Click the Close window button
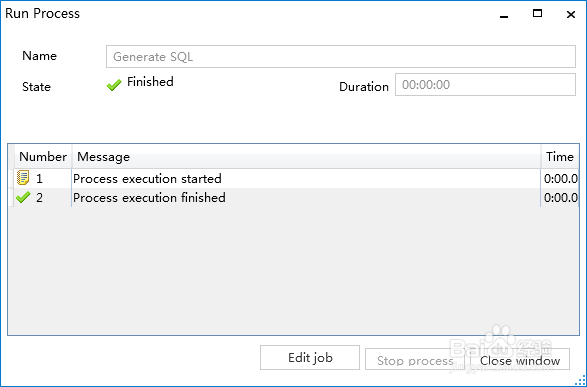587x387 pixels. (x=520, y=360)
